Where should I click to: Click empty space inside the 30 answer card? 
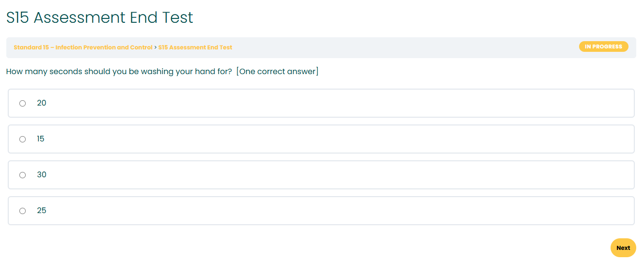coord(339,175)
